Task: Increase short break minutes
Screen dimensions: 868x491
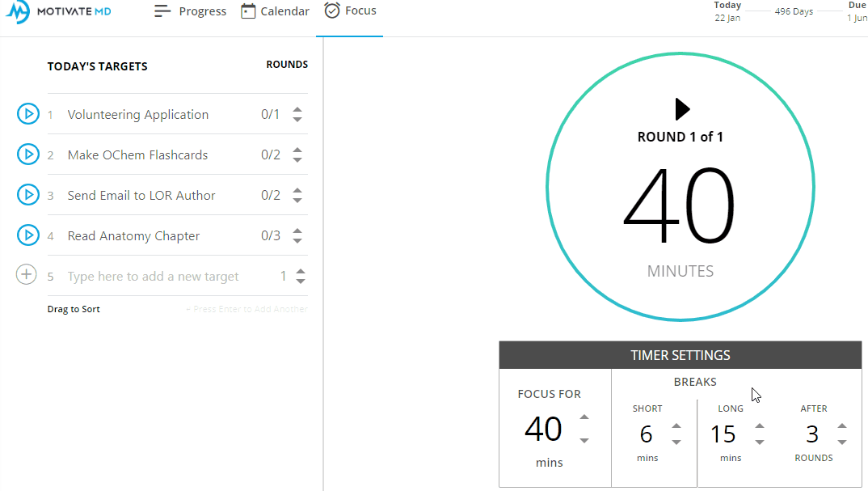Action: click(676, 426)
